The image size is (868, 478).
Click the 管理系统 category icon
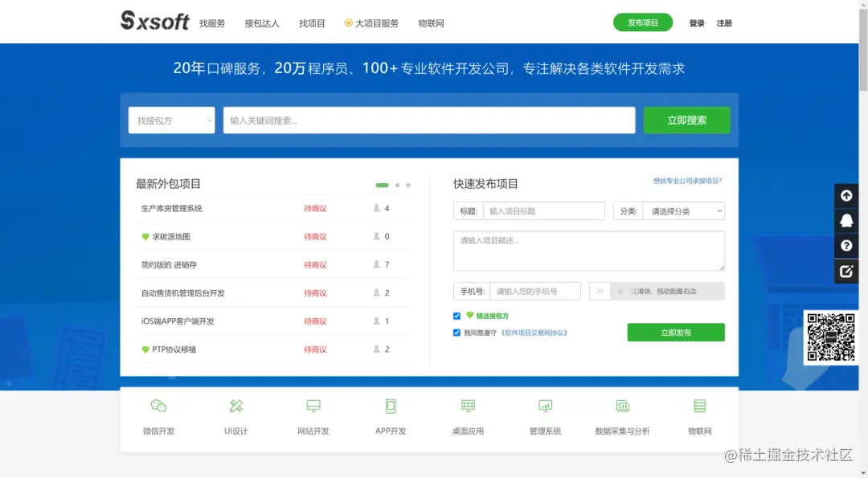coord(545,406)
